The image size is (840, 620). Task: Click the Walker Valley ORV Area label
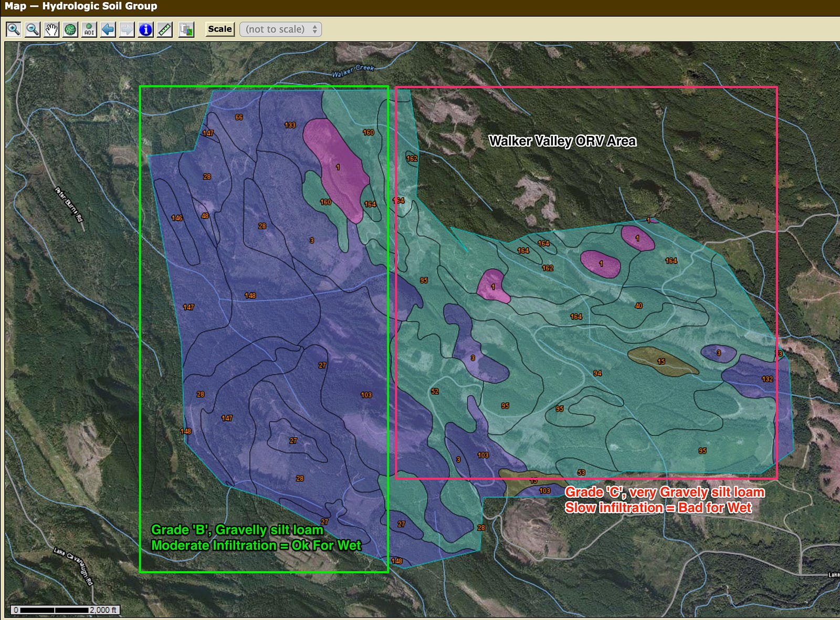tap(562, 141)
